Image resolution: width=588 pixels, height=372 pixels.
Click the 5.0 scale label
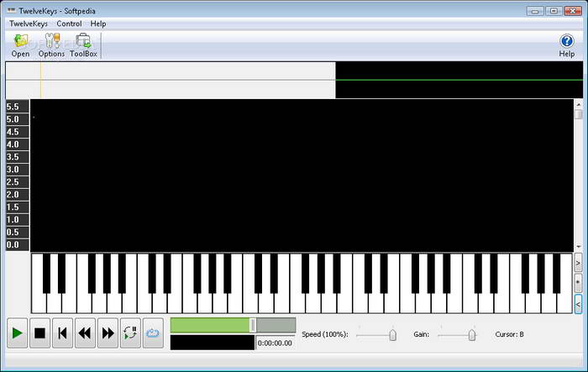[x=18, y=119]
